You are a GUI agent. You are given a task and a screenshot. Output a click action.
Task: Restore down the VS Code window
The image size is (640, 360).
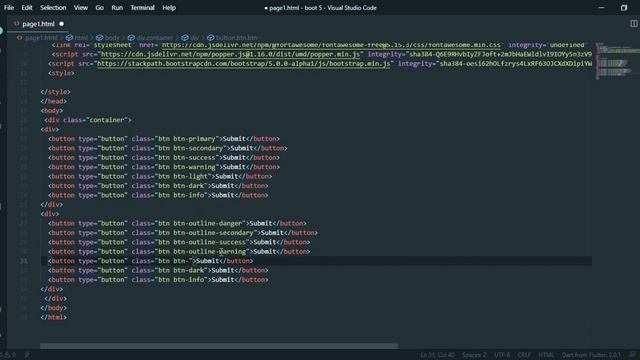click(x=624, y=8)
